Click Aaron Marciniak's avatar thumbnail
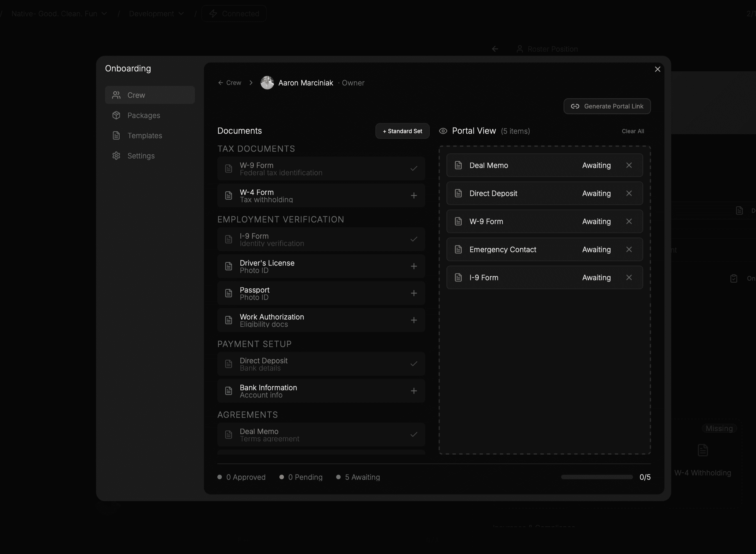This screenshot has height=554, width=756. pos(267,83)
